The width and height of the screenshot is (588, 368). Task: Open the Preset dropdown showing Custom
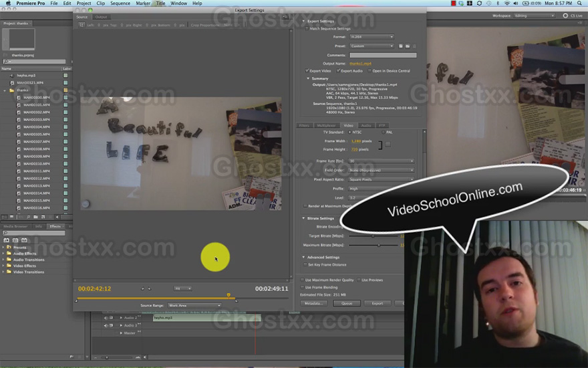(372, 46)
